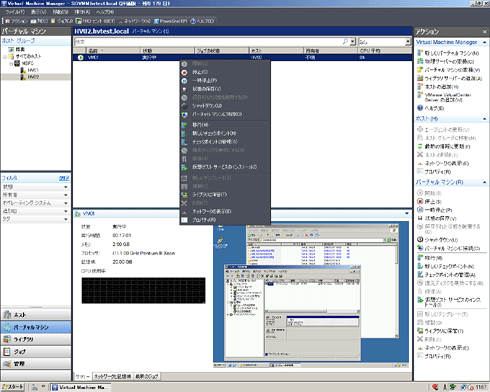Viewport: 490px width, 392px height.
Task: Collapse the host cluster node above HV01
Action: point(11,63)
